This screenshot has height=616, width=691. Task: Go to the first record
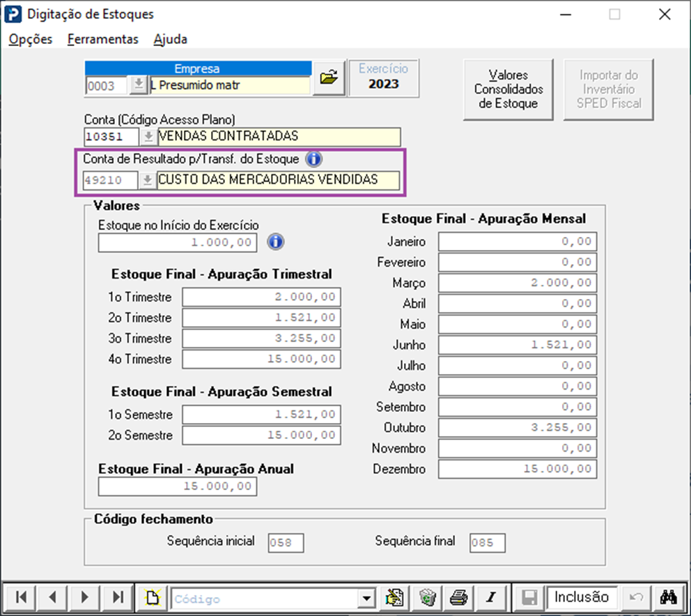tap(21, 597)
